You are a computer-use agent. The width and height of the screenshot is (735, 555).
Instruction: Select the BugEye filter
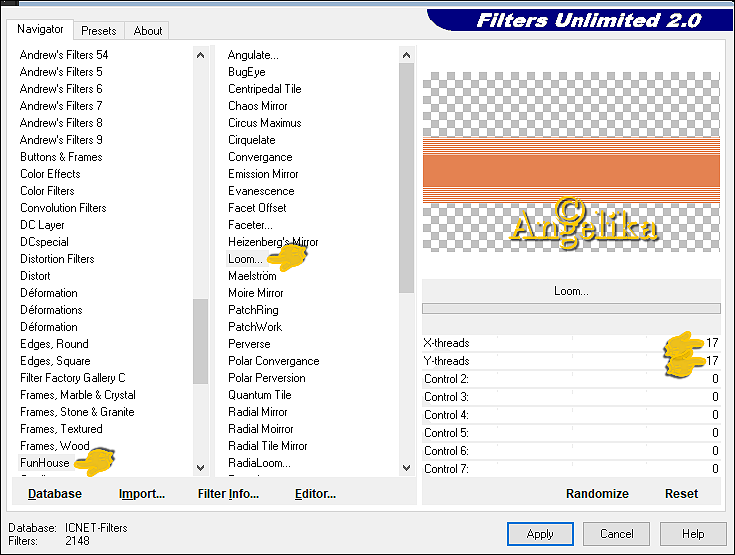pos(247,72)
